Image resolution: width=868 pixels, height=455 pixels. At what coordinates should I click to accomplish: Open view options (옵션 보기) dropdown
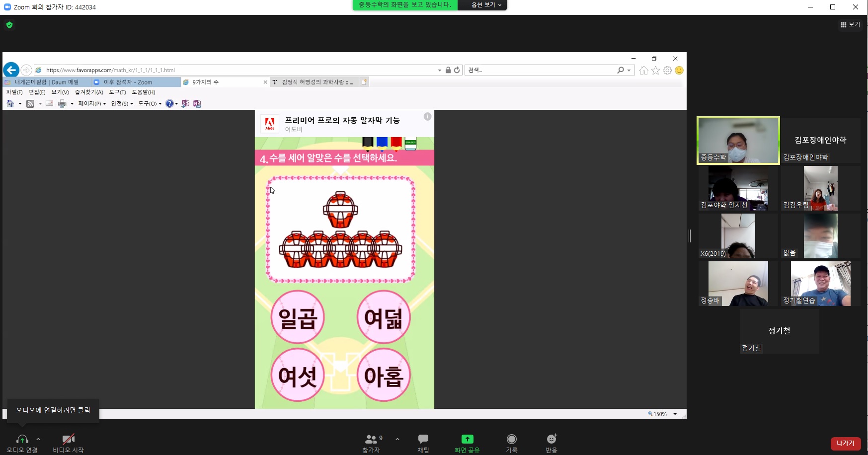pos(486,4)
